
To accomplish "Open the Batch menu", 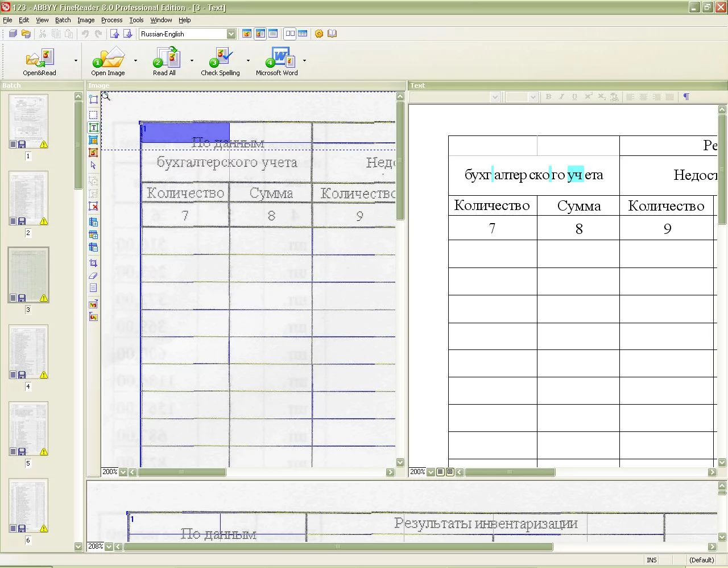I will pos(63,20).
